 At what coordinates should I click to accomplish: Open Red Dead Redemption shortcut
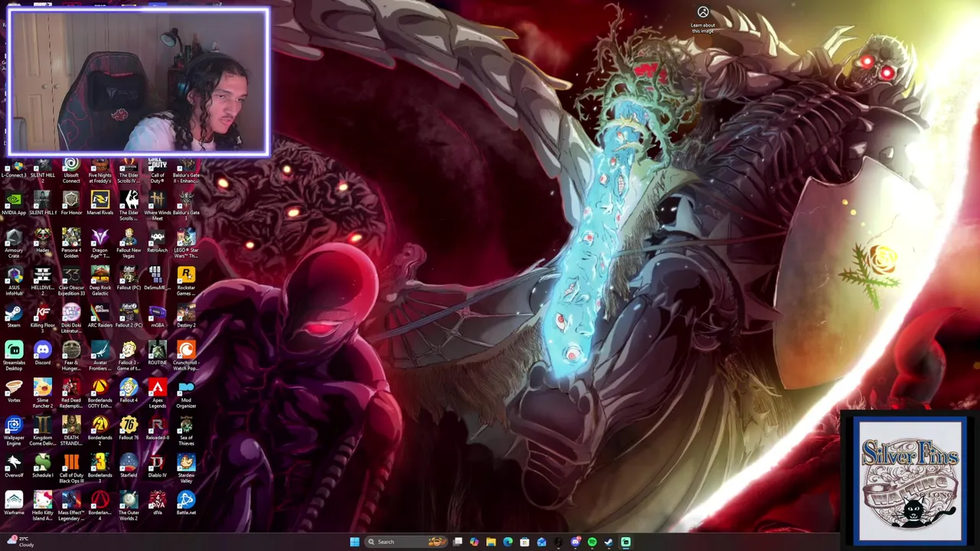[x=71, y=394]
